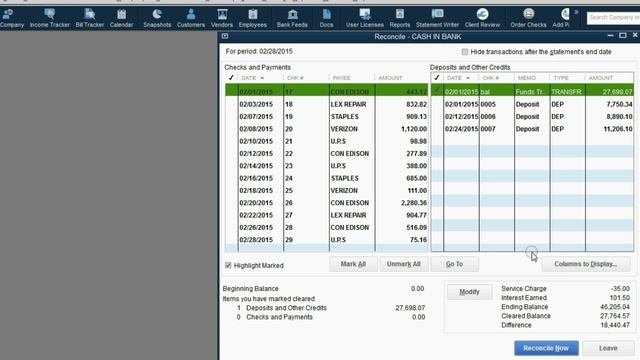This screenshot has width=640, height=360.
Task: Select highlighted check 17 CON EDISON row
Action: (x=326, y=91)
